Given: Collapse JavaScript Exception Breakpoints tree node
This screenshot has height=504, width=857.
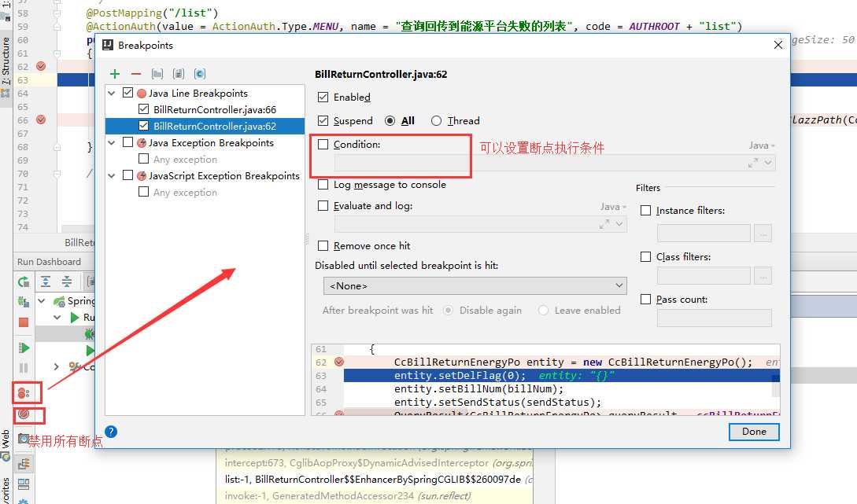Looking at the screenshot, I should point(112,176).
